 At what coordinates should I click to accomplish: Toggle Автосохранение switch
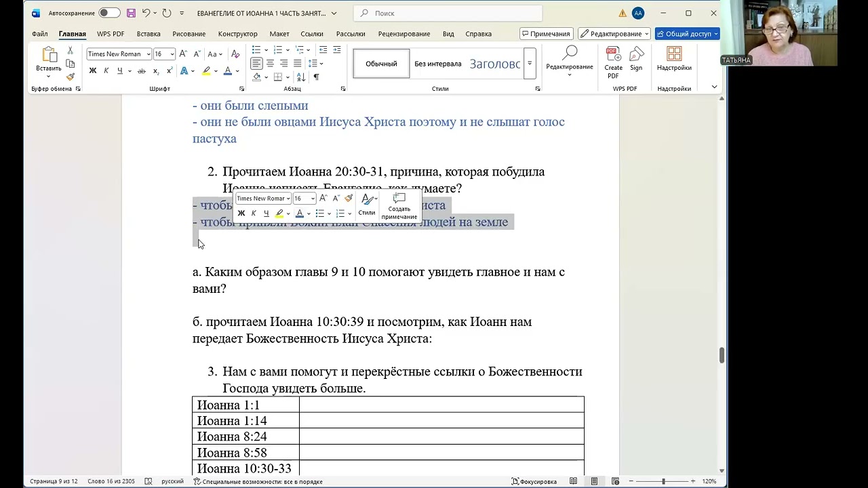pyautogui.click(x=109, y=13)
